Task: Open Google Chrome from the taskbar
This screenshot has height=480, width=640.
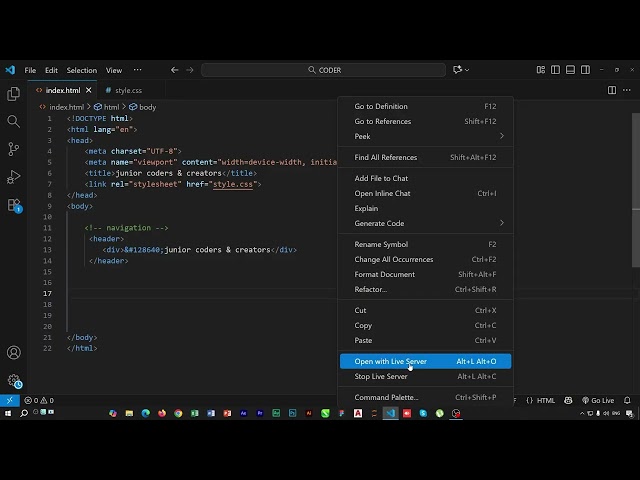Action: point(178,413)
